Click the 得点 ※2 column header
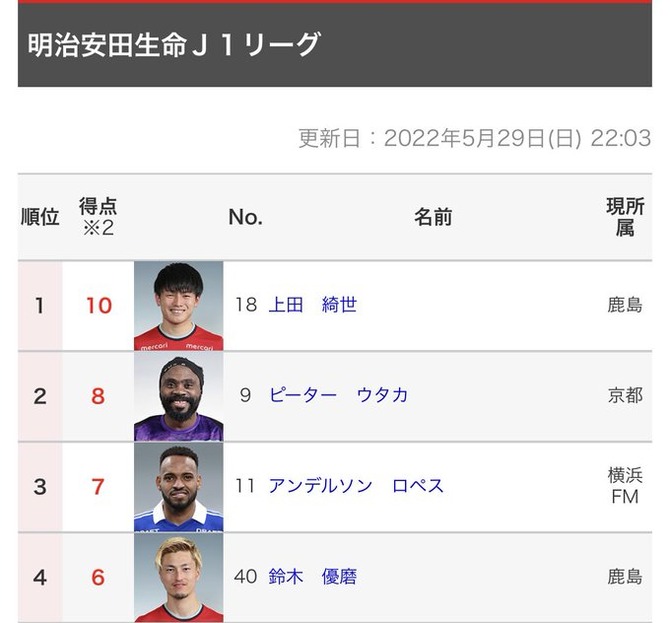This screenshot has width=670, height=623. [x=98, y=217]
